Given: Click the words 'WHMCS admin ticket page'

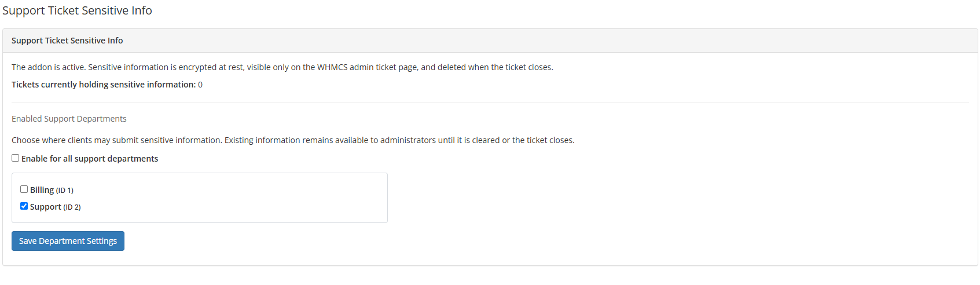Looking at the screenshot, I should pos(368,67).
